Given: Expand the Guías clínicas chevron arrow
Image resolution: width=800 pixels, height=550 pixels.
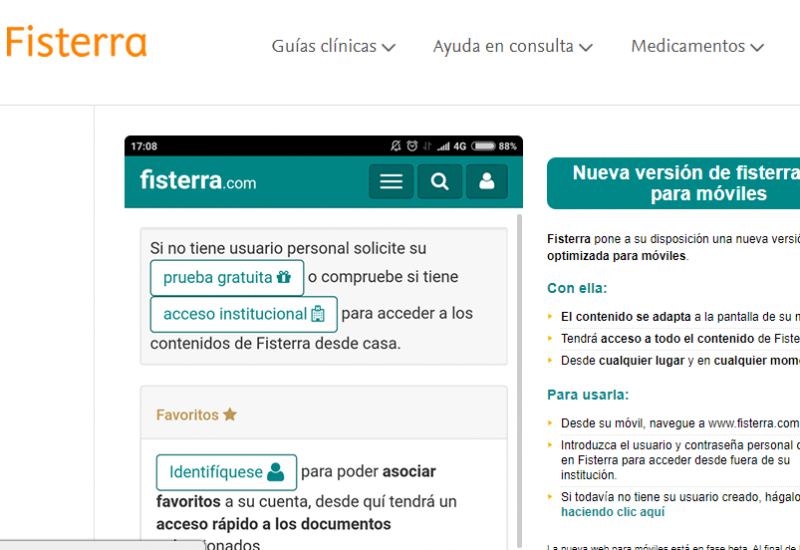Looking at the screenshot, I should click(x=389, y=48).
